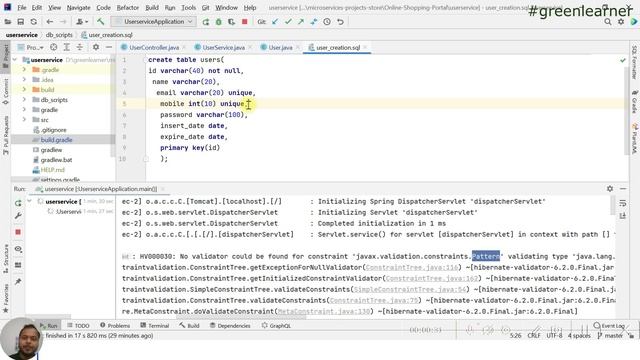Viewport: 640px width, 360px height.
Task: Click UTF-8 encoding in status bar
Action: [x=554, y=336]
